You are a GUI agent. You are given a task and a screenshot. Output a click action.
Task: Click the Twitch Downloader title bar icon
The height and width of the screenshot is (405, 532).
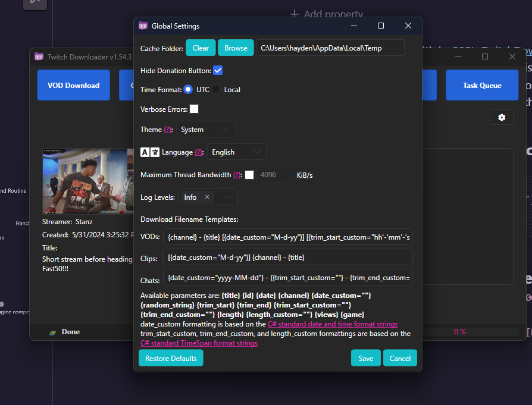(39, 56)
